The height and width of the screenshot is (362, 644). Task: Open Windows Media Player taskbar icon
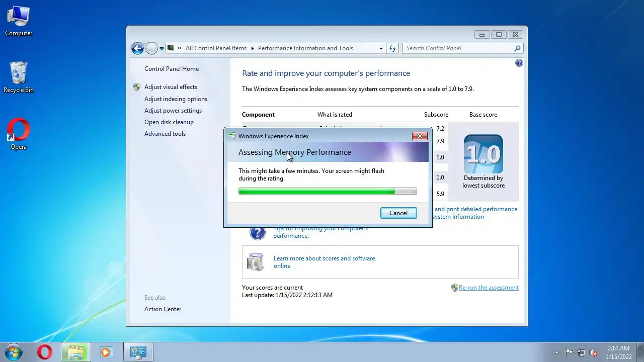point(106,352)
